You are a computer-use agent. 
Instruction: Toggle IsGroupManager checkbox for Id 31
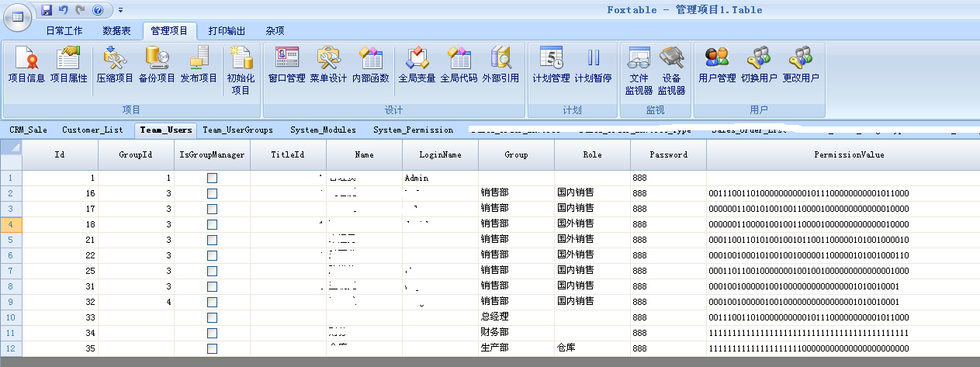212,286
